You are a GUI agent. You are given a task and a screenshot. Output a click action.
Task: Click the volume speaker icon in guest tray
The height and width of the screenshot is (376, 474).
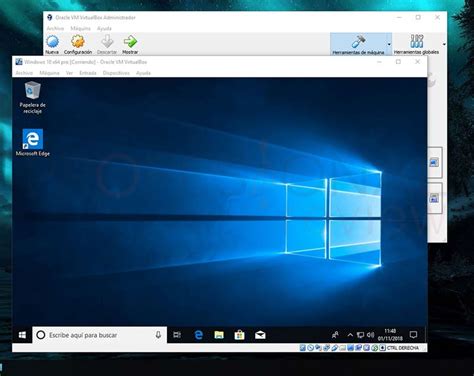[370, 335]
